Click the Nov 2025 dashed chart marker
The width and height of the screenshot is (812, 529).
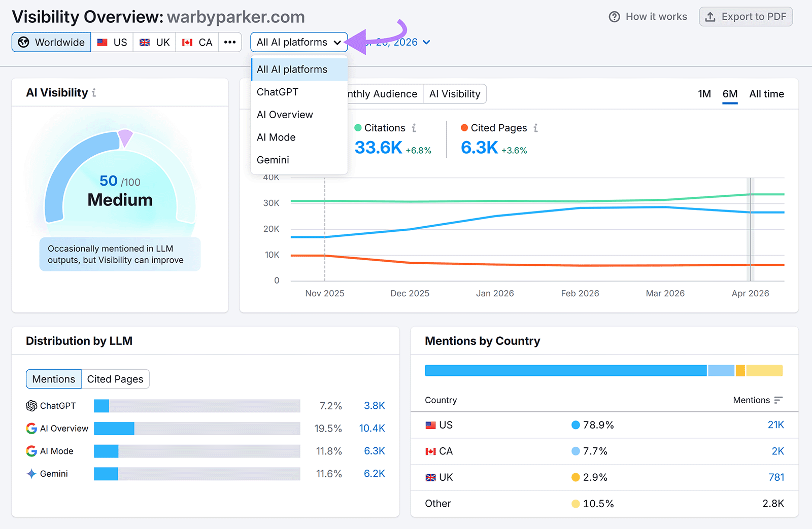point(325,229)
